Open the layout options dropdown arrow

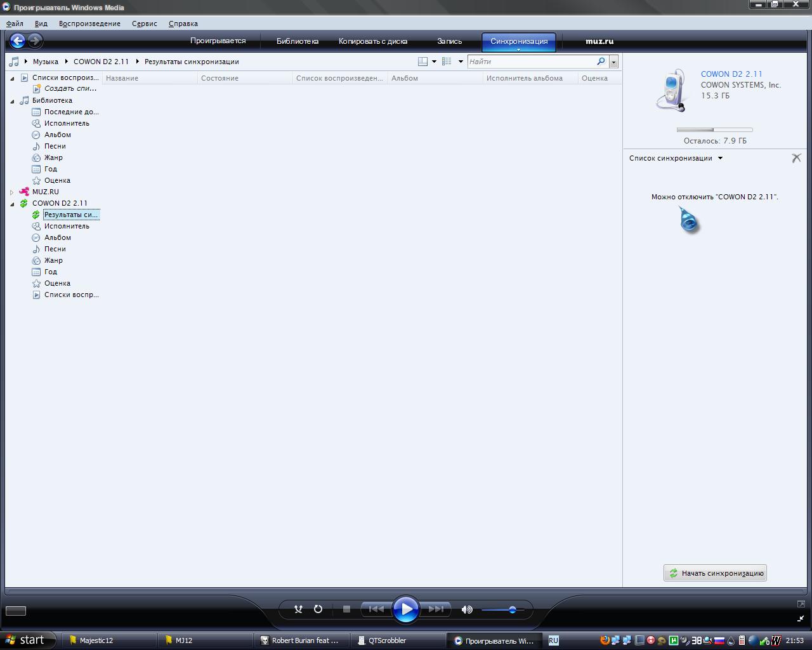point(434,62)
